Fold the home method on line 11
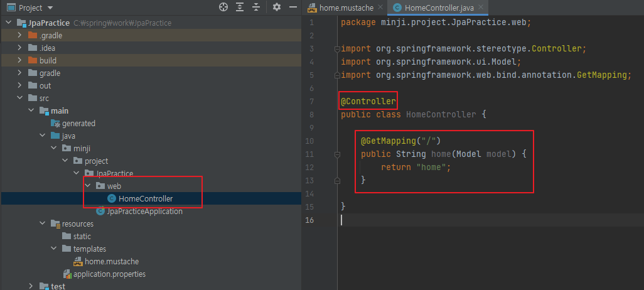 (x=337, y=154)
